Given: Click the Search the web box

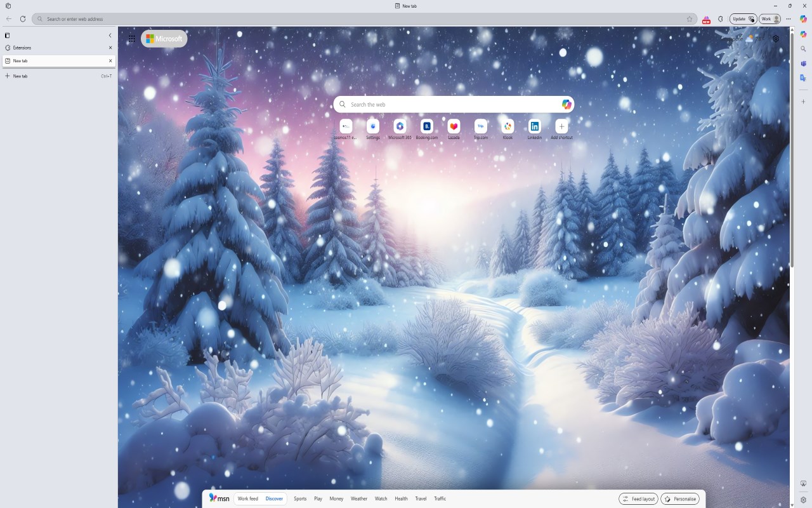Looking at the screenshot, I should click(454, 104).
